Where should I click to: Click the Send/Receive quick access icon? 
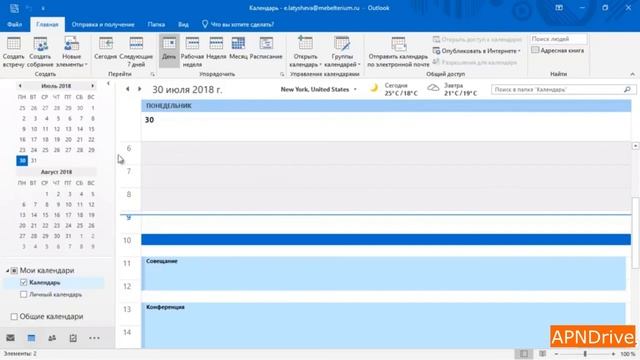(x=14, y=8)
